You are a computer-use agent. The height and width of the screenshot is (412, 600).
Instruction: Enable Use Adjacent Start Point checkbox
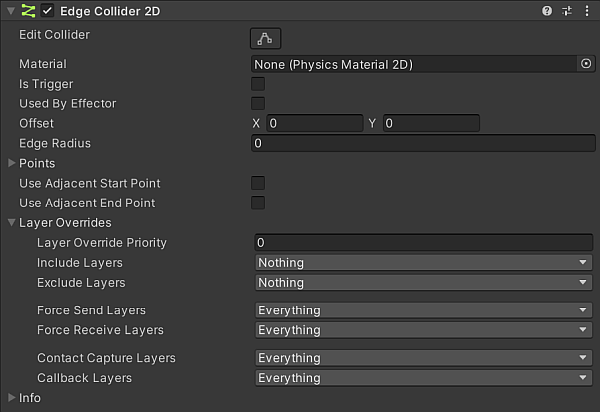[258, 184]
